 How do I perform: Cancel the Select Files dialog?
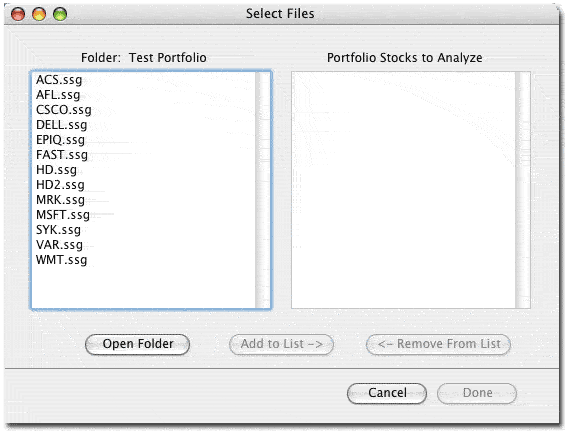tap(387, 393)
